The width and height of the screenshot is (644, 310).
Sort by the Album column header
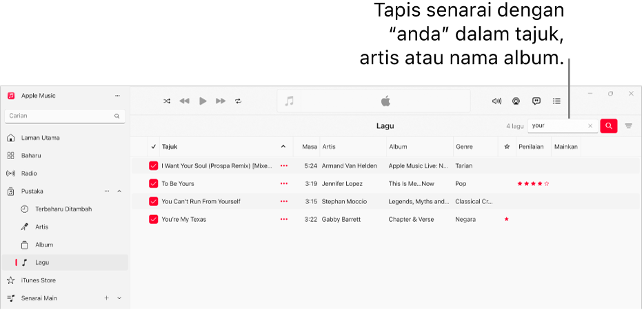[x=398, y=147]
